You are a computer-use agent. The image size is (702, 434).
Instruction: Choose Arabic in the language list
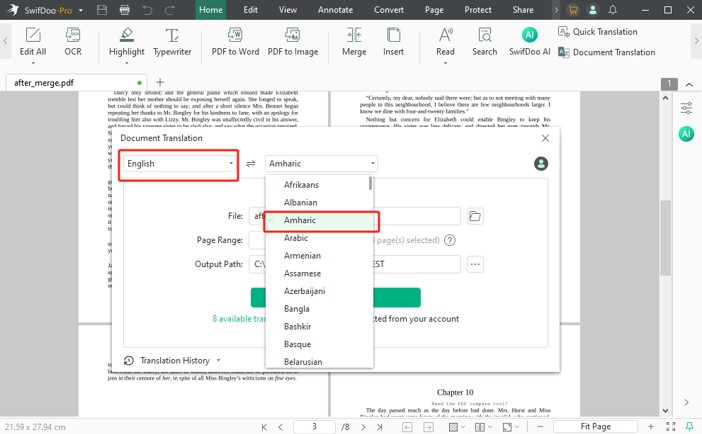(x=319, y=238)
